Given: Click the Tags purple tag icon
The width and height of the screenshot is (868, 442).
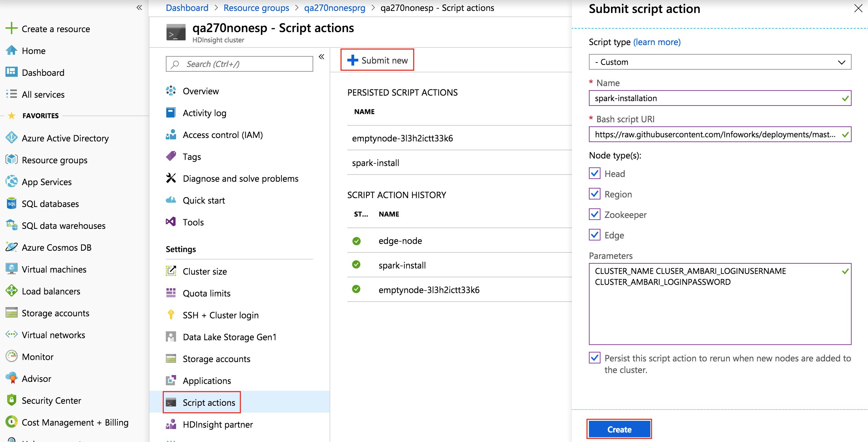Looking at the screenshot, I should point(171,156).
